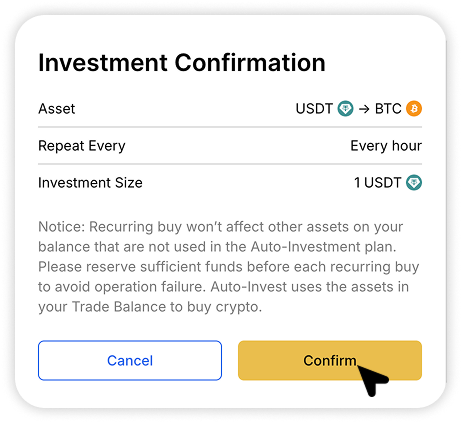Click the USDT text in Asset row

coord(314,109)
